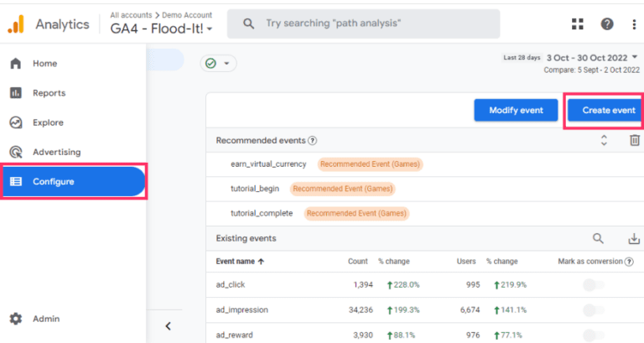Click the Create event button
The height and width of the screenshot is (343, 644).
click(x=601, y=110)
